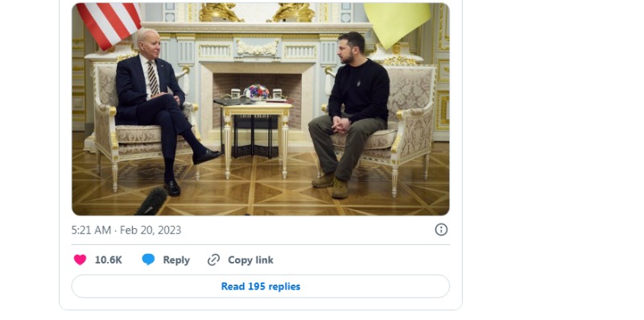Click the flower arrangement on the small table
Screen dimensions: 644x320
(257, 92)
